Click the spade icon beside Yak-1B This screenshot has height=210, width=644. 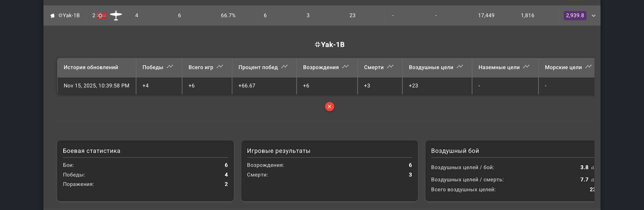click(52, 16)
